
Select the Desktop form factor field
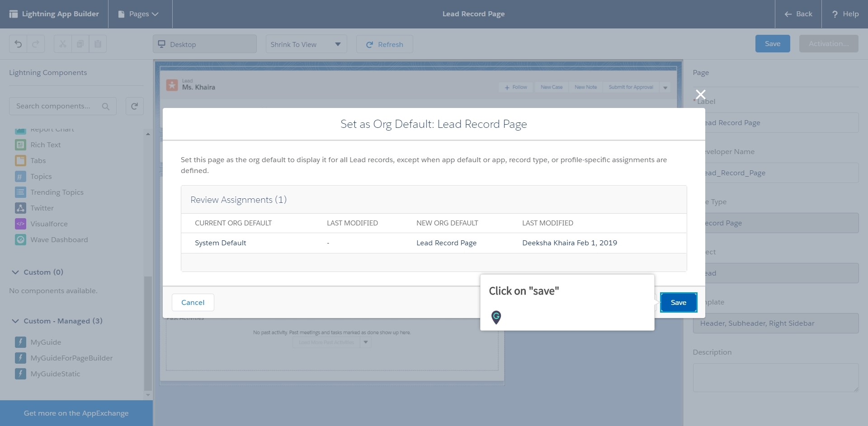204,44
